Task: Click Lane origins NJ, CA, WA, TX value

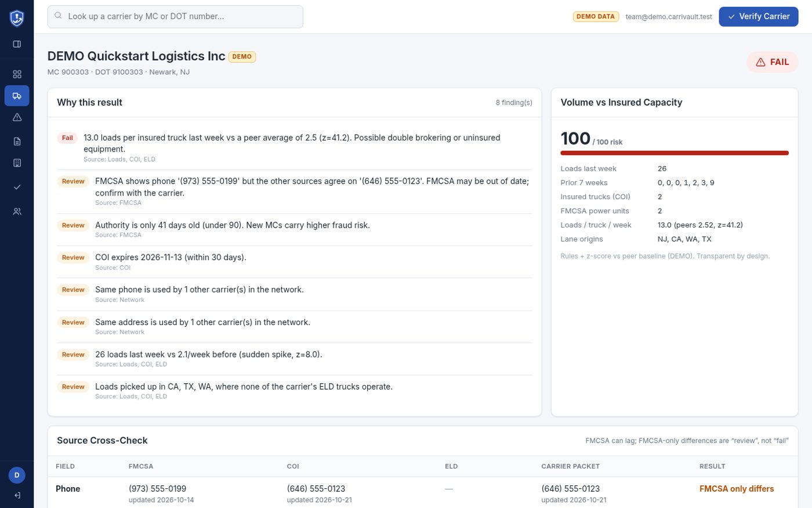Action: (684, 239)
